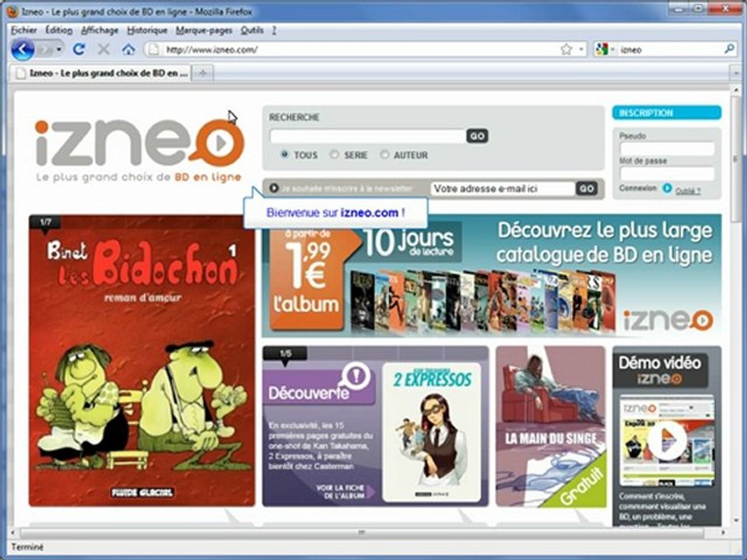Click the Connexion blue arrow icon
747x560 pixels.
[x=667, y=188]
